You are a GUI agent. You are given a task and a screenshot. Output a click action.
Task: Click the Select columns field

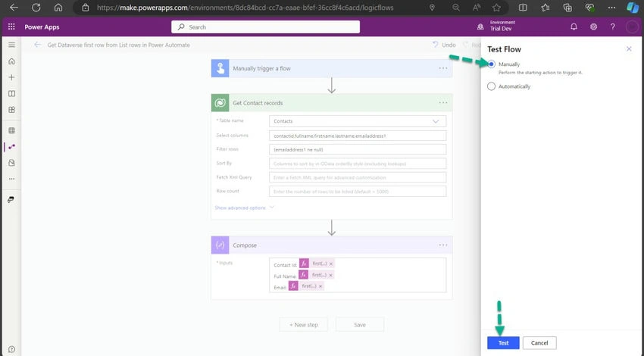(358, 136)
